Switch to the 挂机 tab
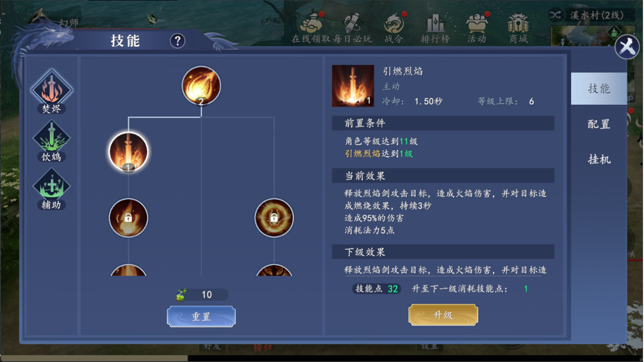 [x=599, y=159]
